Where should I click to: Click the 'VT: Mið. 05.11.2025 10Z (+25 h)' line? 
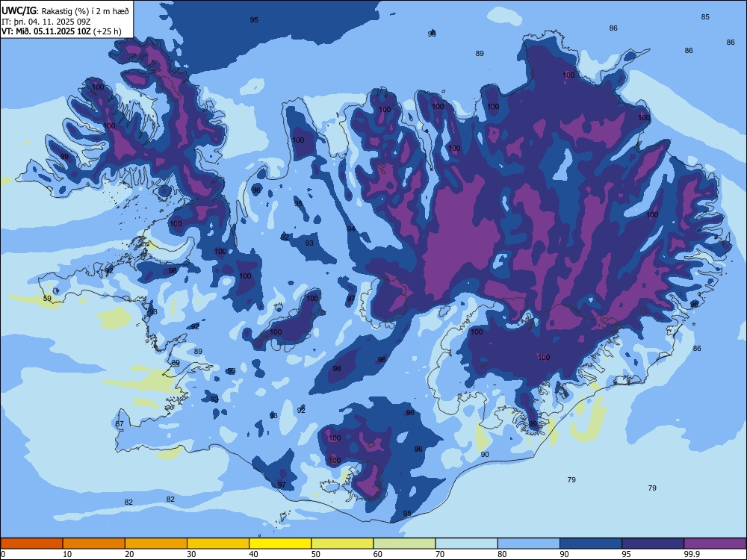(x=61, y=31)
